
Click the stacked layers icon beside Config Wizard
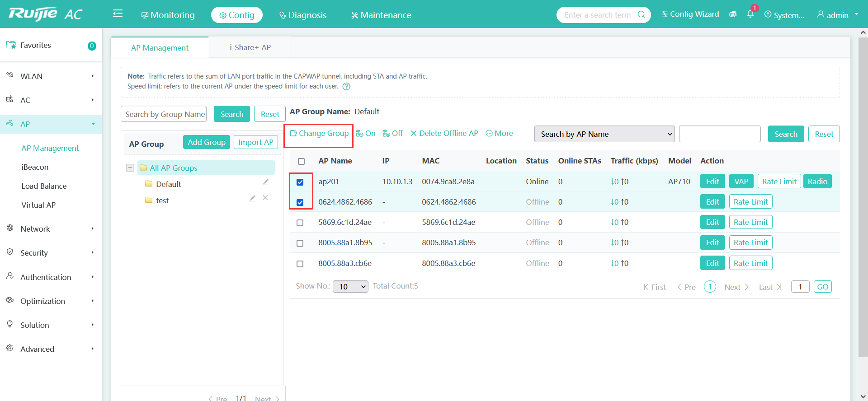(x=733, y=14)
